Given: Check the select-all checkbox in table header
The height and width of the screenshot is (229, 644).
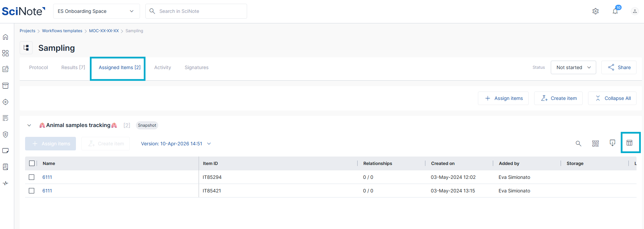Looking at the screenshot, I should pyautogui.click(x=32, y=163).
